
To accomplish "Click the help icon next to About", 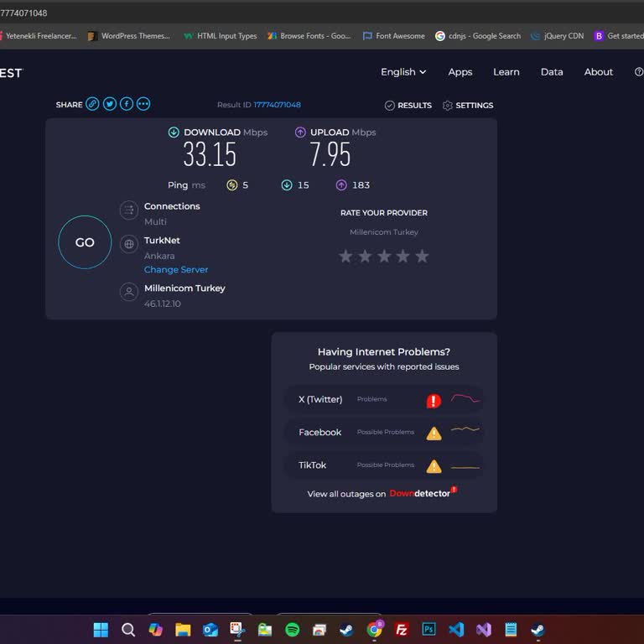I will pos(639,72).
